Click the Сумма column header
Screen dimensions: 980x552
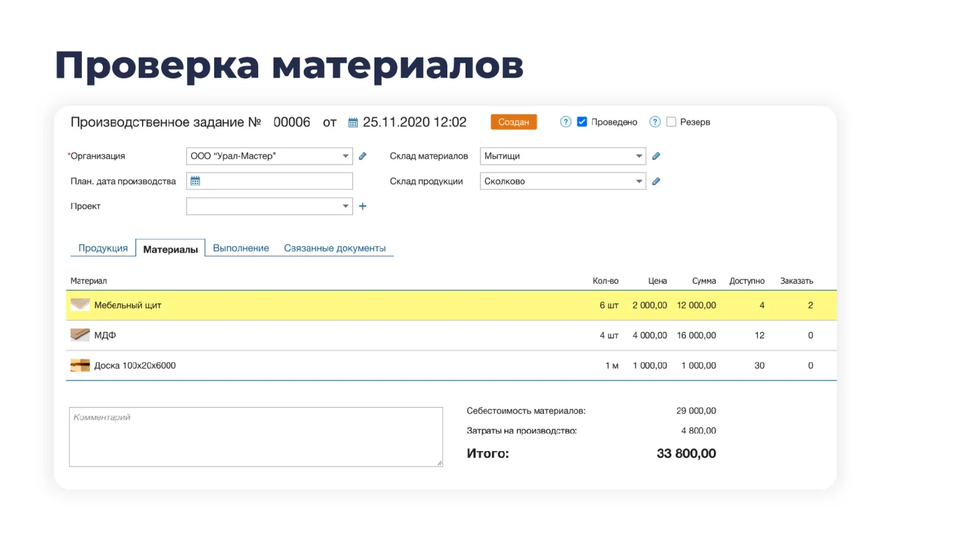(x=704, y=281)
